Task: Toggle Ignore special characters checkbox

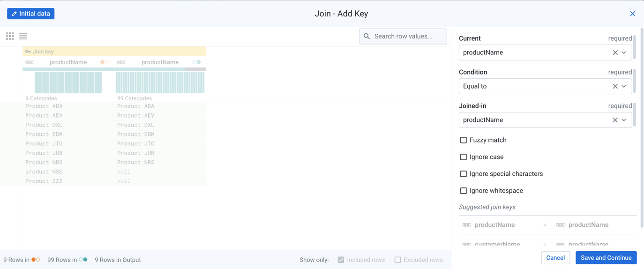Action: [x=464, y=174]
